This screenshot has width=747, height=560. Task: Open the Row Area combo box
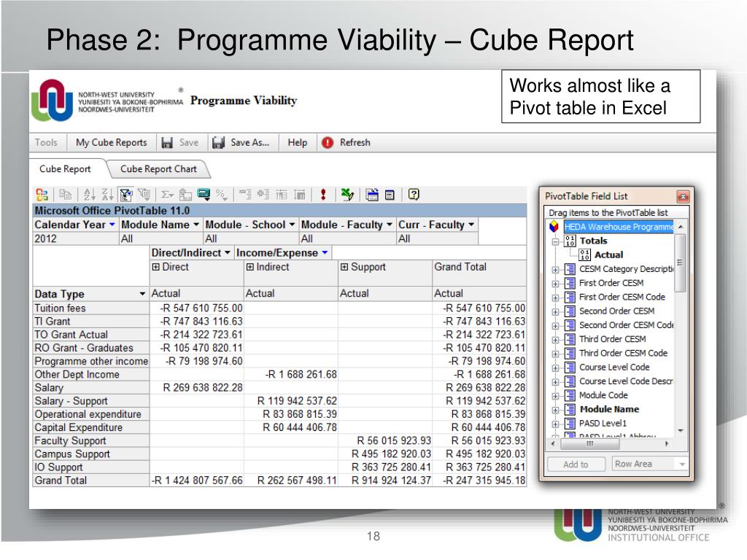[649, 464]
